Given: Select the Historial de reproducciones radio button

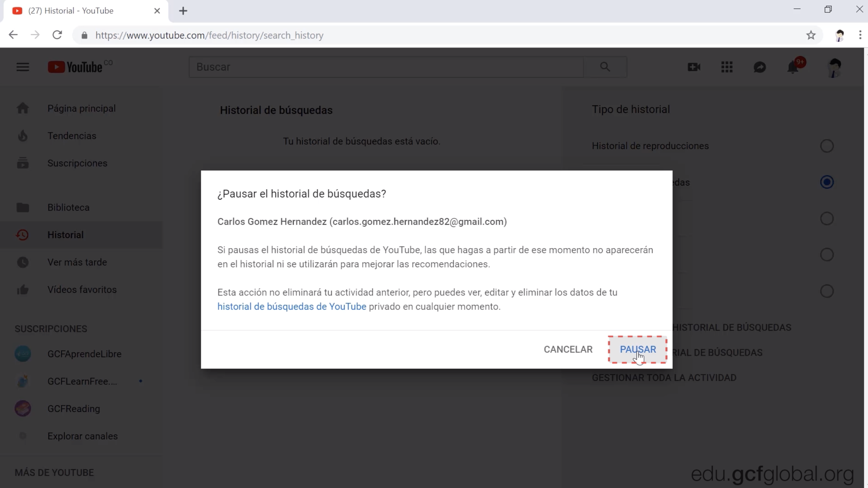Looking at the screenshot, I should point(827,146).
